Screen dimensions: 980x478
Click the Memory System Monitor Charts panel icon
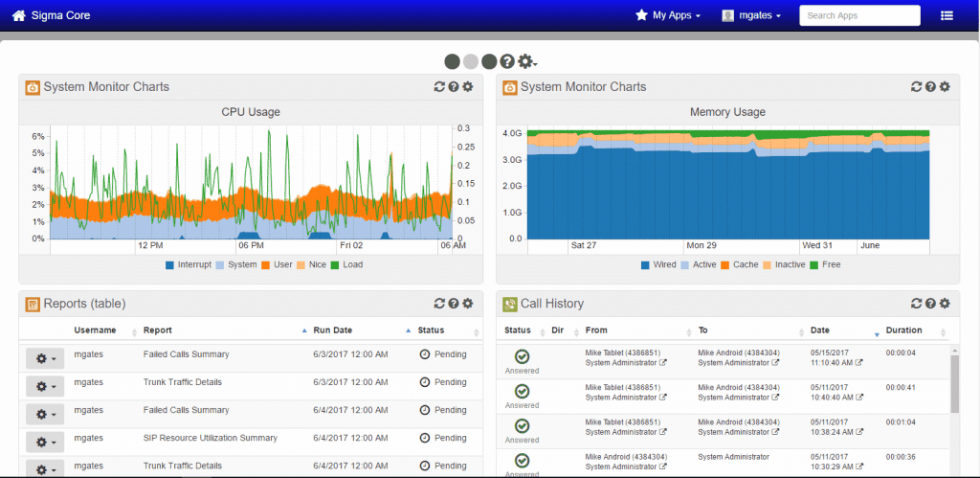pos(510,87)
